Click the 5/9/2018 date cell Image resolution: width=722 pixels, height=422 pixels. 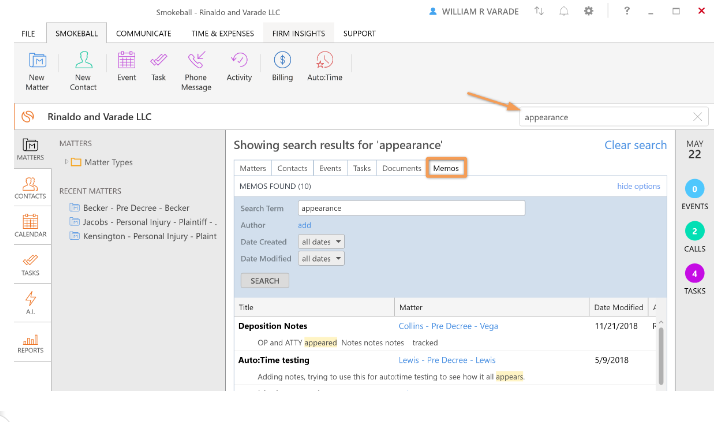[611, 360]
